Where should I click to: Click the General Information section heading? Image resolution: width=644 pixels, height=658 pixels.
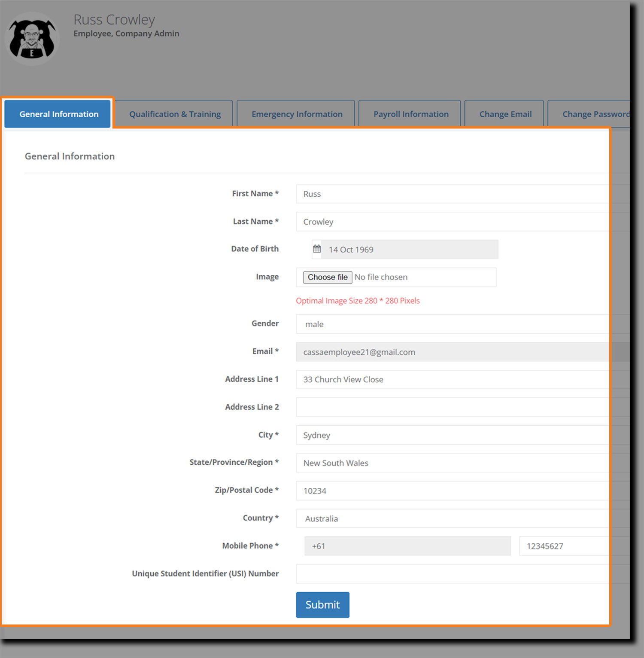pyautogui.click(x=70, y=156)
